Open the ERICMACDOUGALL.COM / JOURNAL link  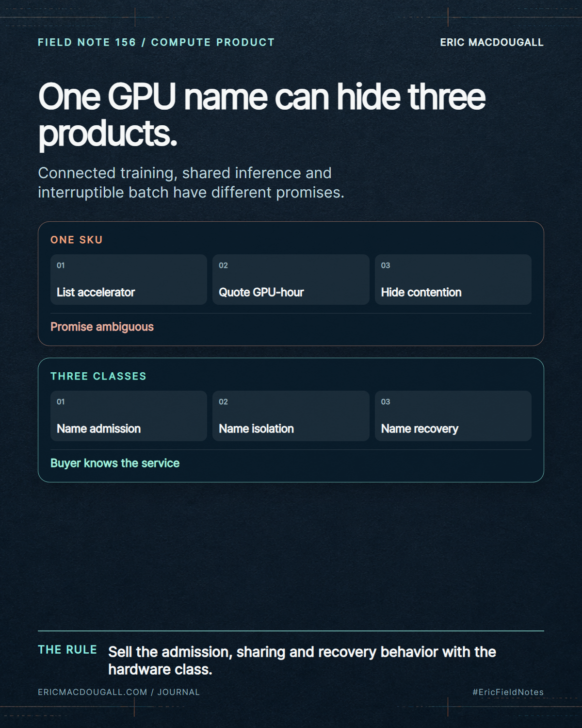point(119,692)
